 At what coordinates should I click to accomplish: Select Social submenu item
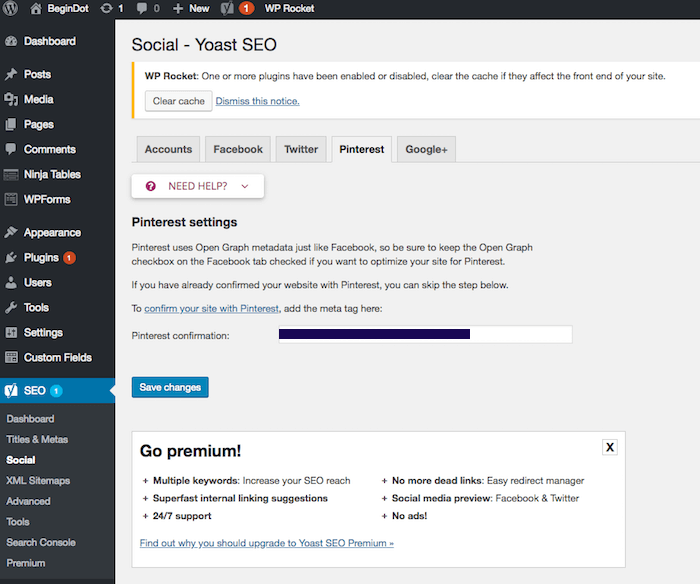coord(21,460)
